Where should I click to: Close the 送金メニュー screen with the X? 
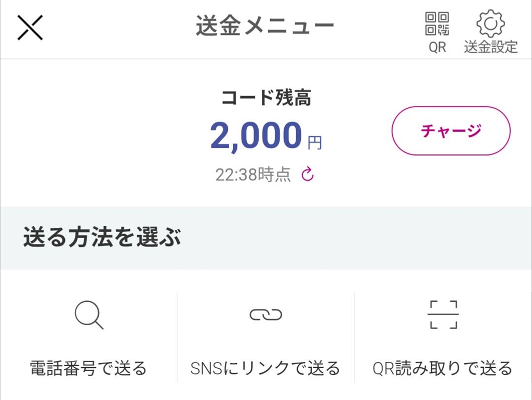[30, 28]
